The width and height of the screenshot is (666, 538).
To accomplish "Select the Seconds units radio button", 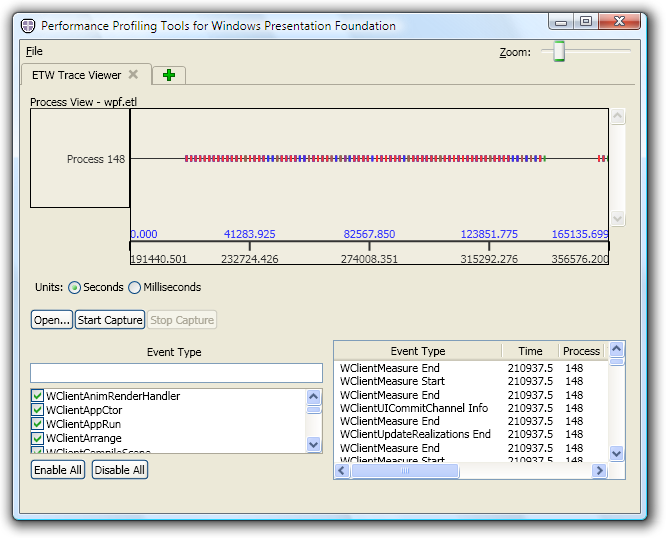I will [x=75, y=288].
